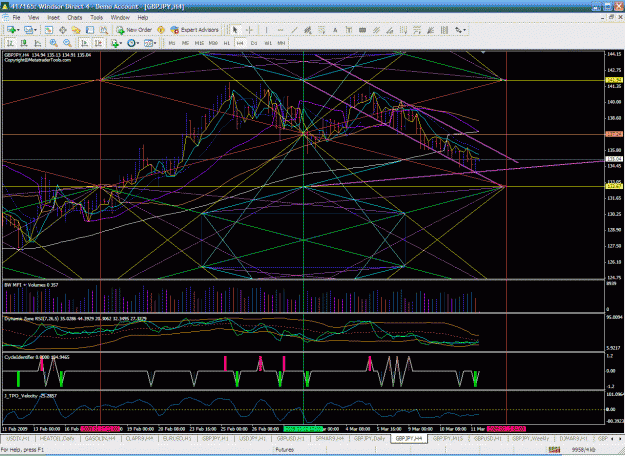Switch to the HEATOIL,Daily chart tab
The height and width of the screenshot is (456, 625).
[x=57, y=438]
